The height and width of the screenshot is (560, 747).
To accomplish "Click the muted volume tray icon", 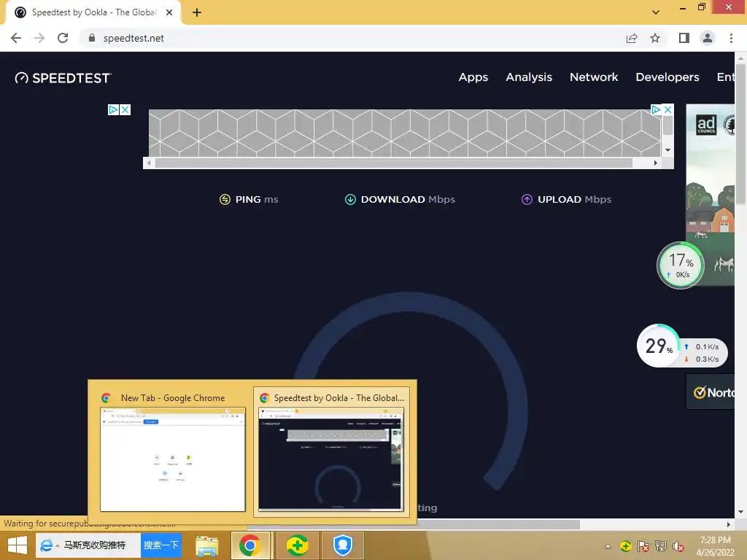I will coord(678,546).
